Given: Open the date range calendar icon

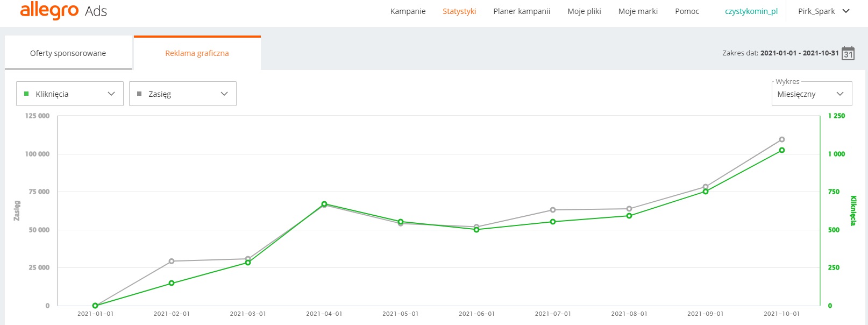Looking at the screenshot, I should (x=848, y=53).
